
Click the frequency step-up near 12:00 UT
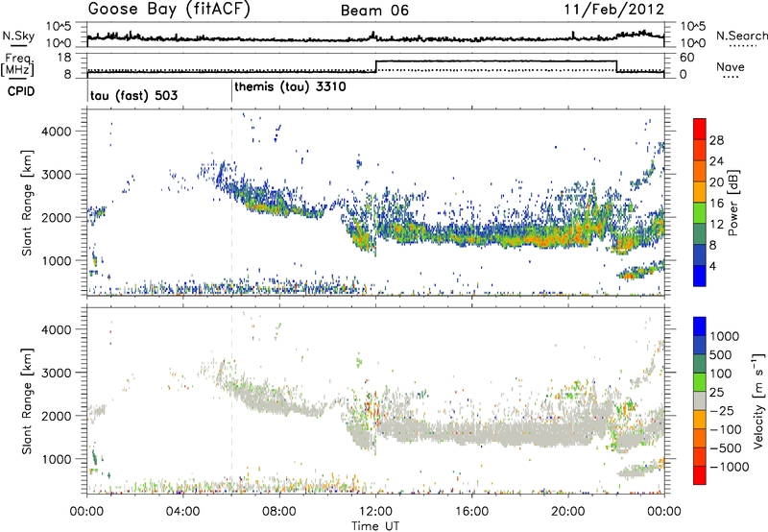[x=375, y=66]
